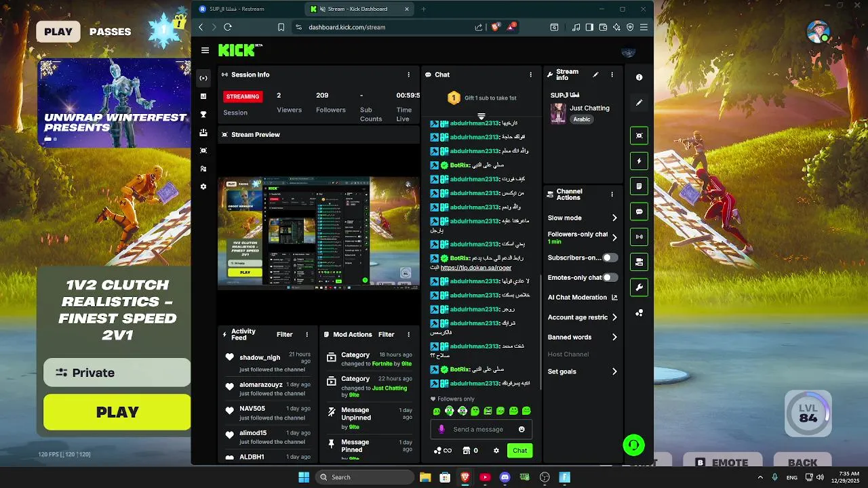Click Filter in Activity Feed
Screen dimensions: 868x488
coord(284,334)
